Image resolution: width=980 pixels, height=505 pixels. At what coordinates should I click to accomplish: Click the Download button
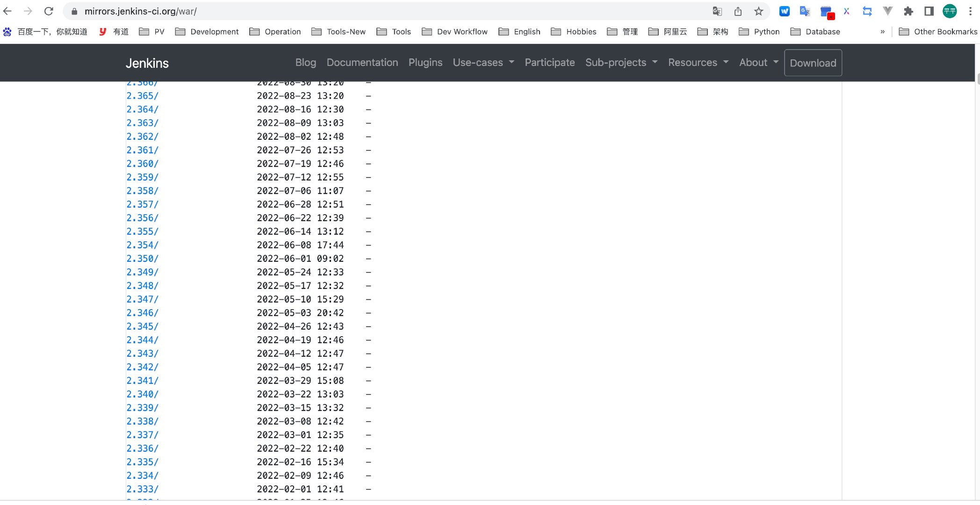pyautogui.click(x=813, y=63)
